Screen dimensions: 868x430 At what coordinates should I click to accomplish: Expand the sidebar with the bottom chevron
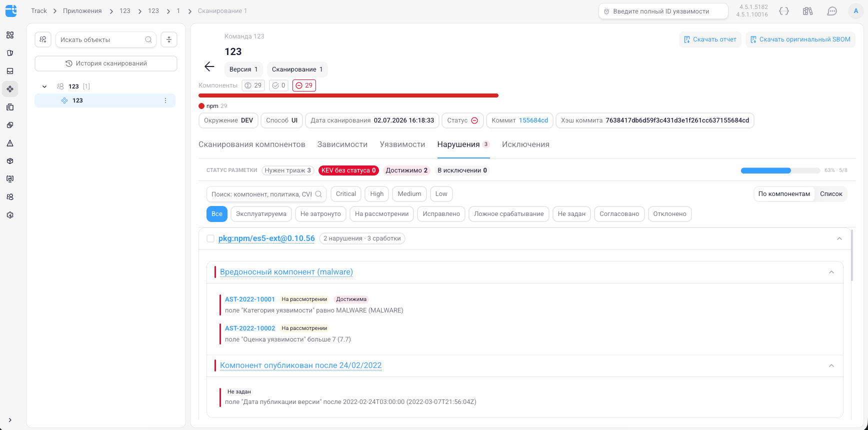[10, 420]
